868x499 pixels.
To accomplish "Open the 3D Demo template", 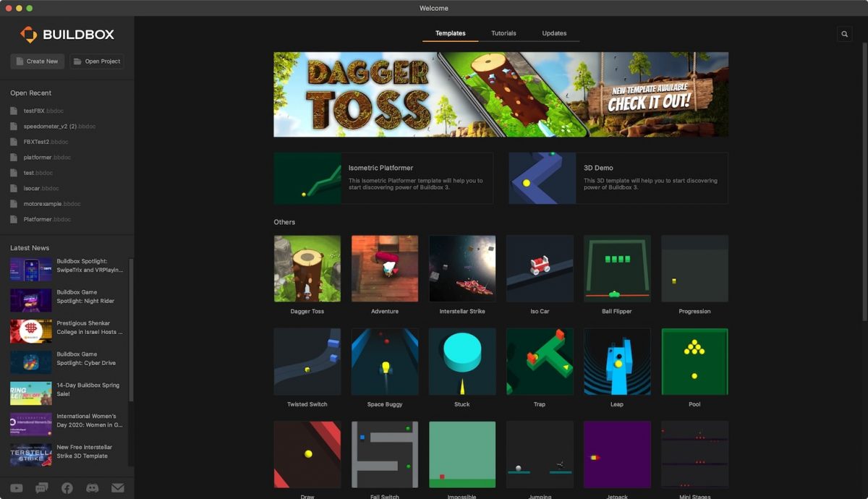I will pyautogui.click(x=618, y=178).
